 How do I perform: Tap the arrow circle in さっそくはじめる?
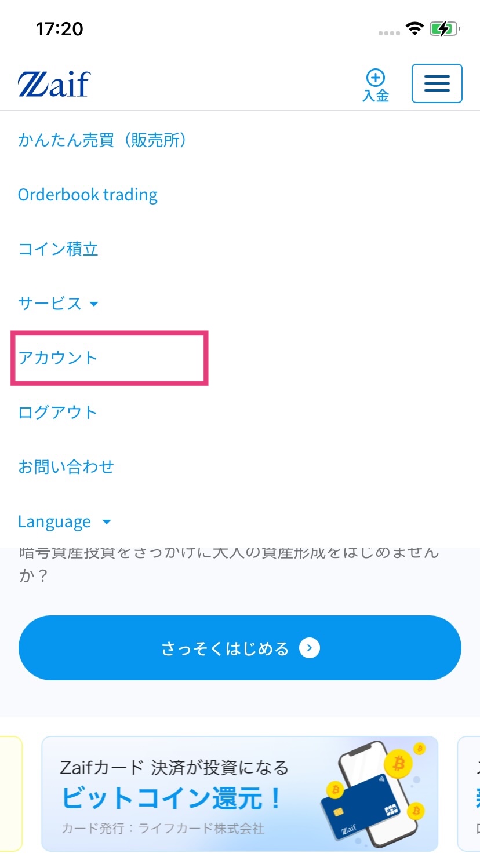point(310,648)
